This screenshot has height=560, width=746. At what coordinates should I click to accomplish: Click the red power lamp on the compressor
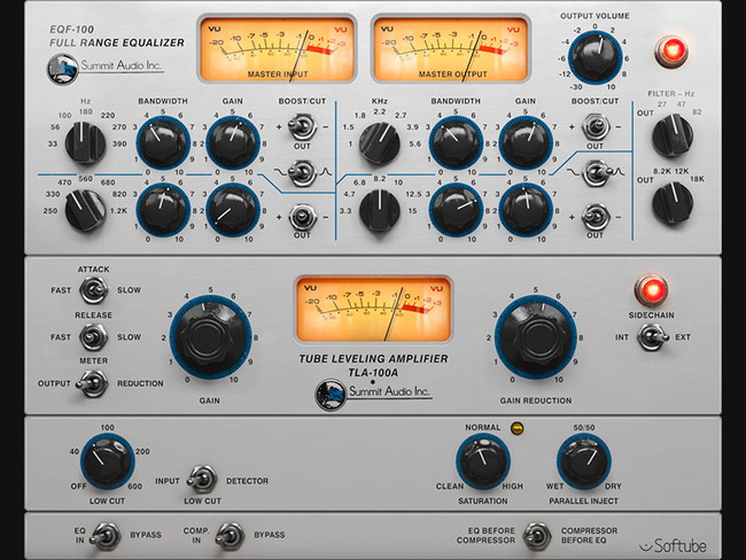pyautogui.click(x=651, y=290)
